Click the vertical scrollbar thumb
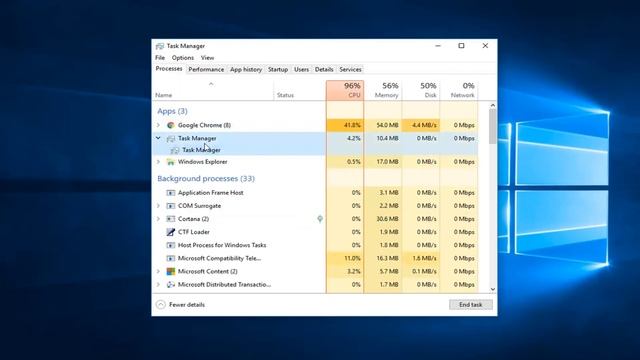Screen dimensions: 640x360 pos(493,127)
